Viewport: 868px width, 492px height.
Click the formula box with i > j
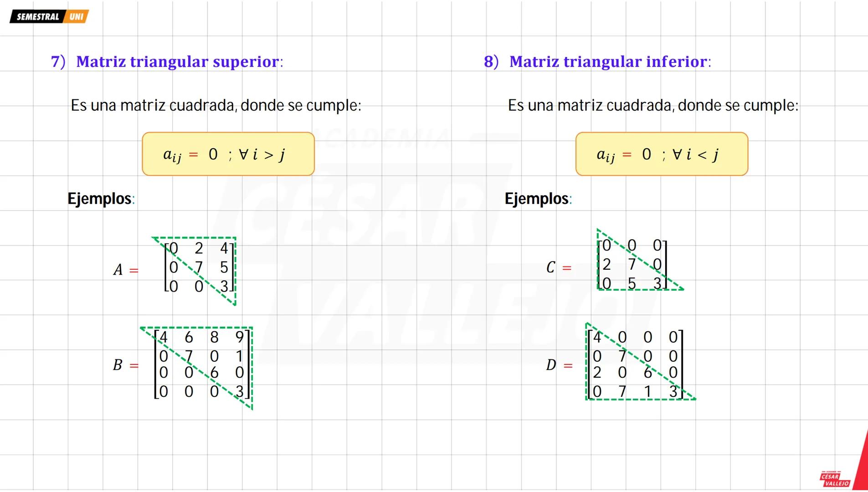click(228, 154)
